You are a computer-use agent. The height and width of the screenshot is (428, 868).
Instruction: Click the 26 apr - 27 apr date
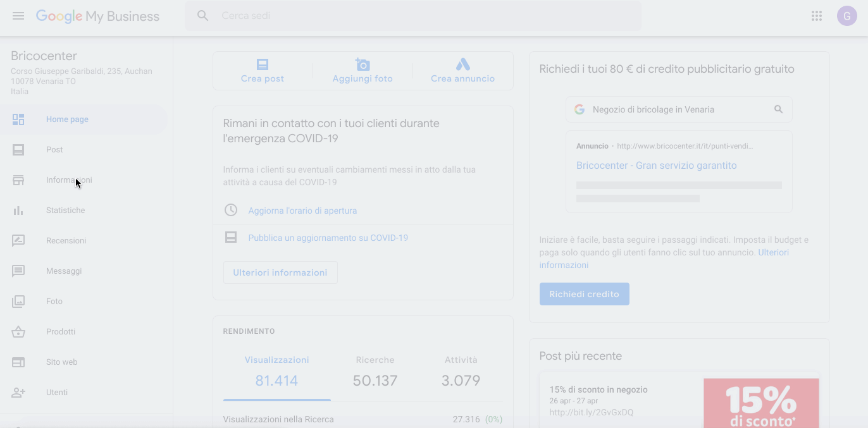(574, 401)
